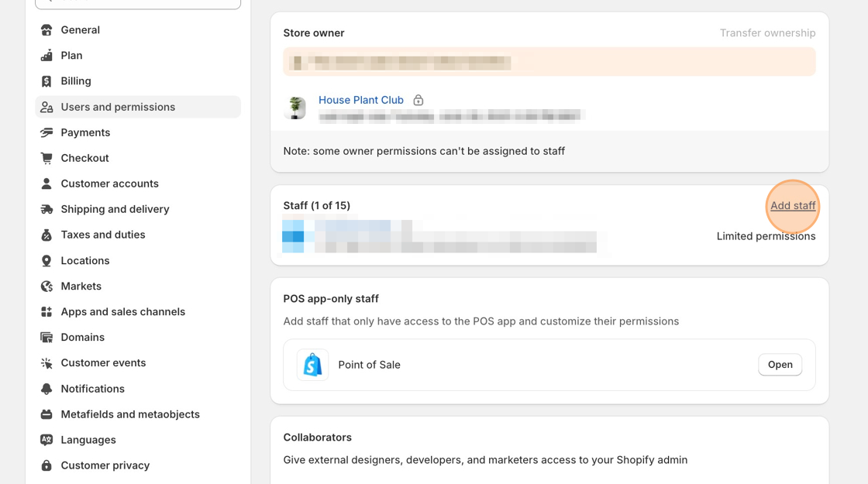The width and height of the screenshot is (868, 484).
Task: Open the Payments settings page
Action: [85, 132]
